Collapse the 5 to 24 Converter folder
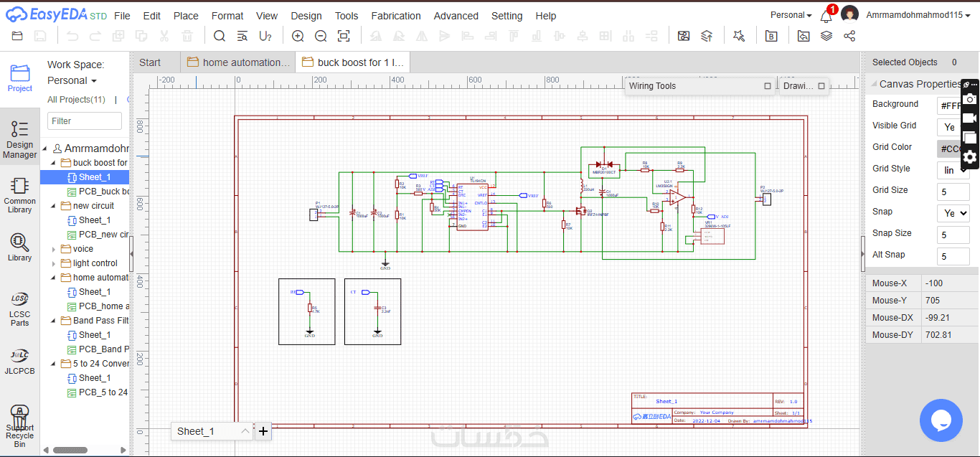Image resolution: width=980 pixels, height=457 pixels. click(54, 364)
